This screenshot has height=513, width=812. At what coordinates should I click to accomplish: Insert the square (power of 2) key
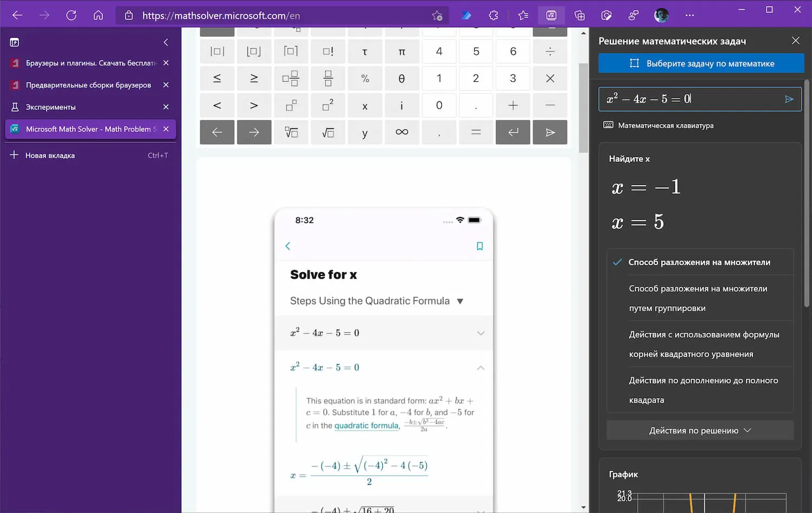point(328,106)
